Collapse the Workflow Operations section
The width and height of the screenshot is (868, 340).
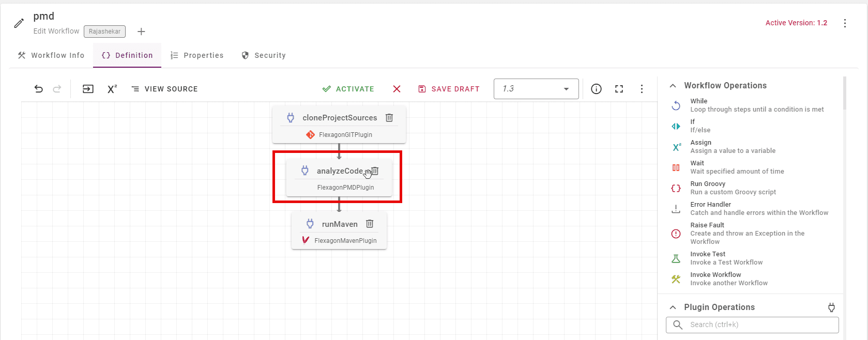tap(673, 86)
